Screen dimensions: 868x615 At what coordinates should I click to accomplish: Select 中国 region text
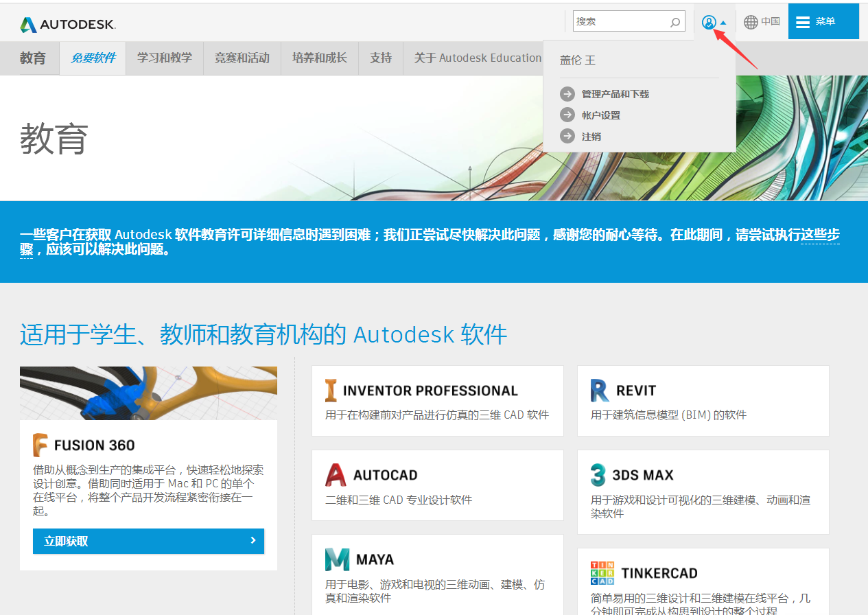(771, 21)
